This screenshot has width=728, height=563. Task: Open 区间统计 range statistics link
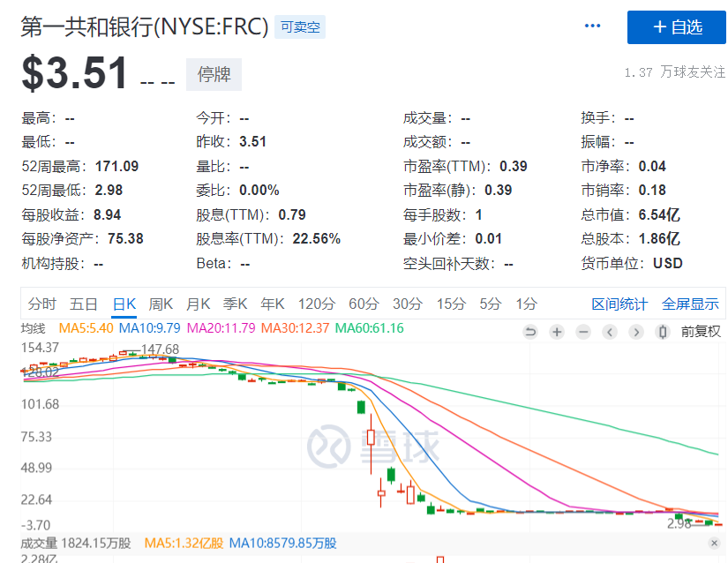pos(619,304)
